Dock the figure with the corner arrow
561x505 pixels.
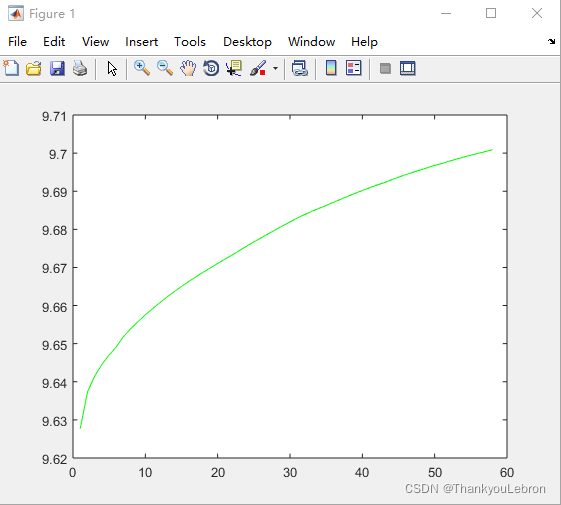pyautogui.click(x=551, y=42)
